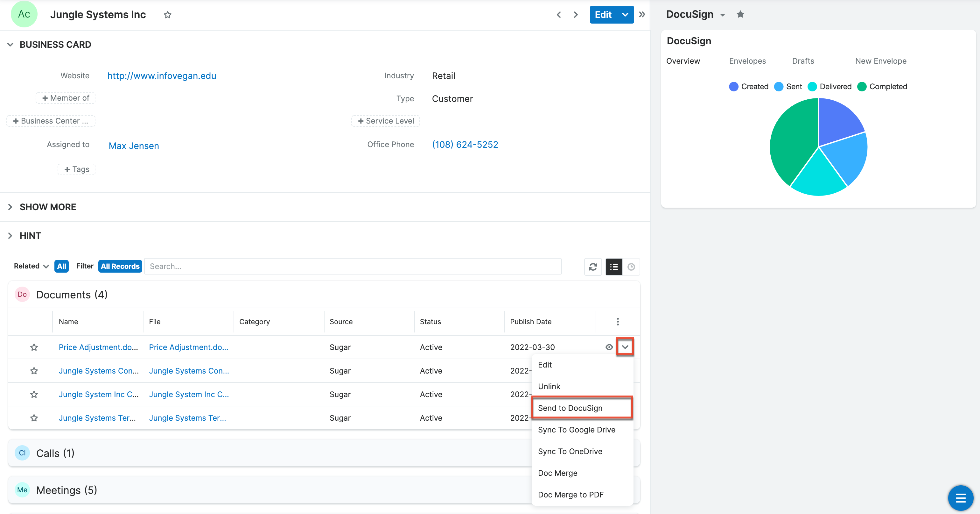Open the infovegan.edu website link
980x514 pixels.
point(162,76)
